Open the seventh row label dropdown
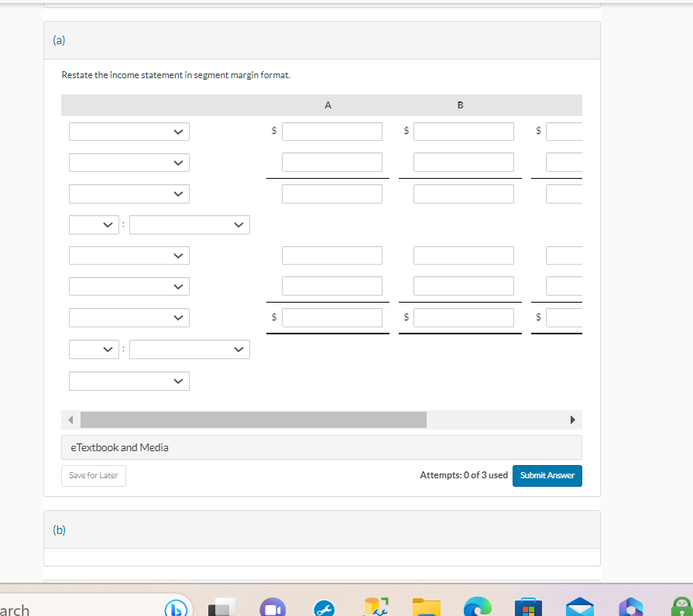693x616 pixels. click(x=129, y=317)
